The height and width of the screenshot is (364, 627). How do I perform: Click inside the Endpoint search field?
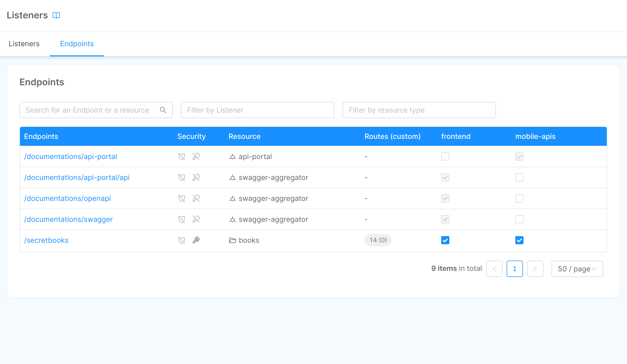pos(87,110)
